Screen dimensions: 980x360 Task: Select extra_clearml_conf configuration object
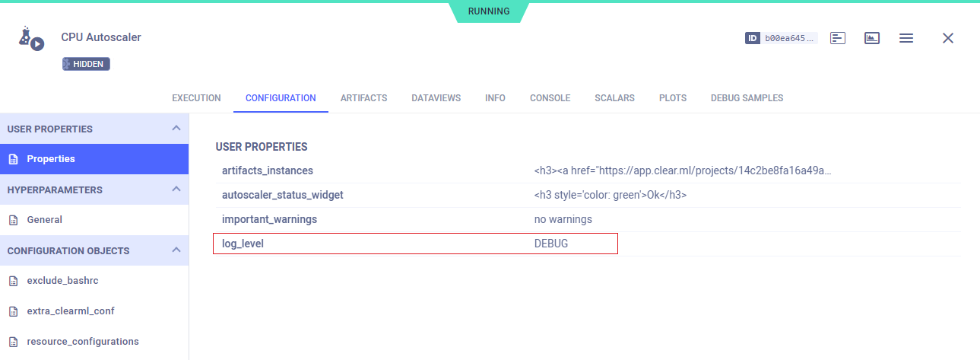[x=71, y=311]
